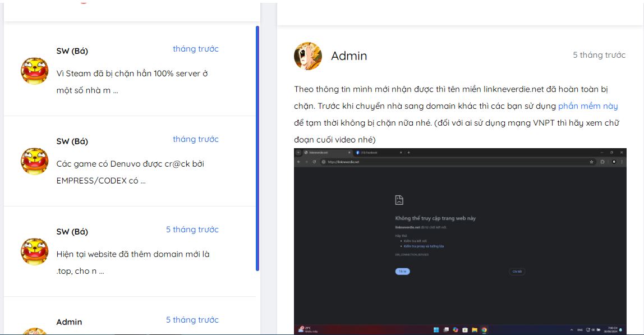Switch to the Facebook tab in Chrome
This screenshot has width=644, height=335.
point(368,152)
